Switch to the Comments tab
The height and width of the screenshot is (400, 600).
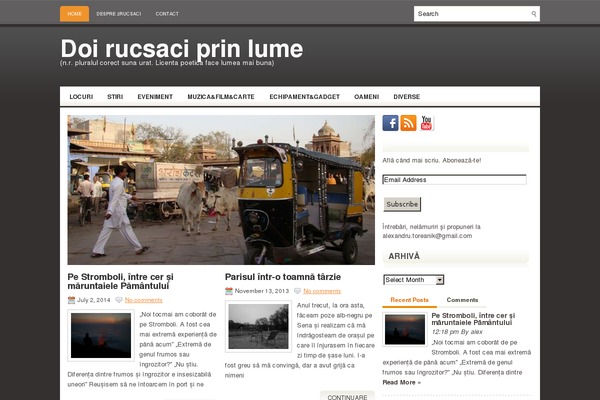[x=462, y=300]
